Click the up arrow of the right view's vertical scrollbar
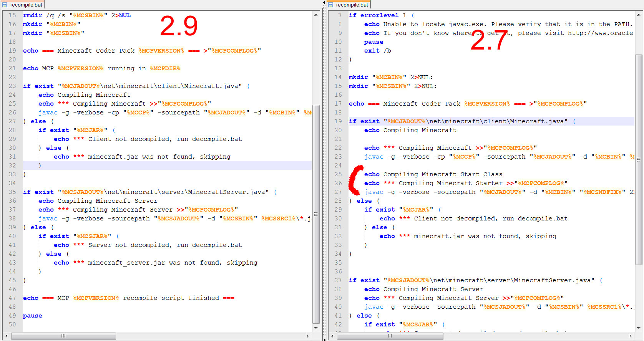Image resolution: width=644 pixels, height=341 pixels. [639, 15]
